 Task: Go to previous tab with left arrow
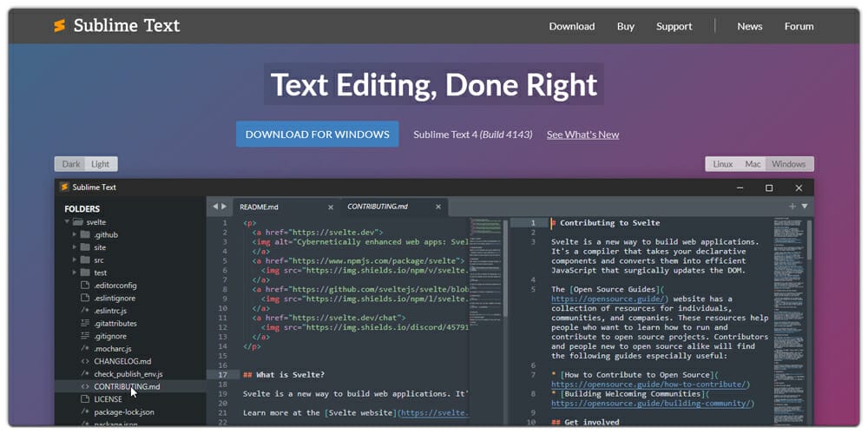215,207
